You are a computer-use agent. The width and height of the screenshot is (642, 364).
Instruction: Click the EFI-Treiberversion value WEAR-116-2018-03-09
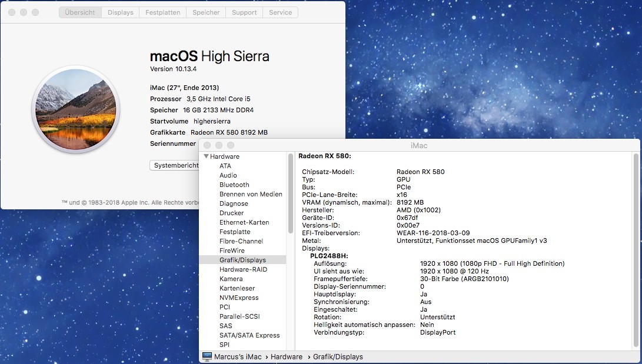(433, 233)
